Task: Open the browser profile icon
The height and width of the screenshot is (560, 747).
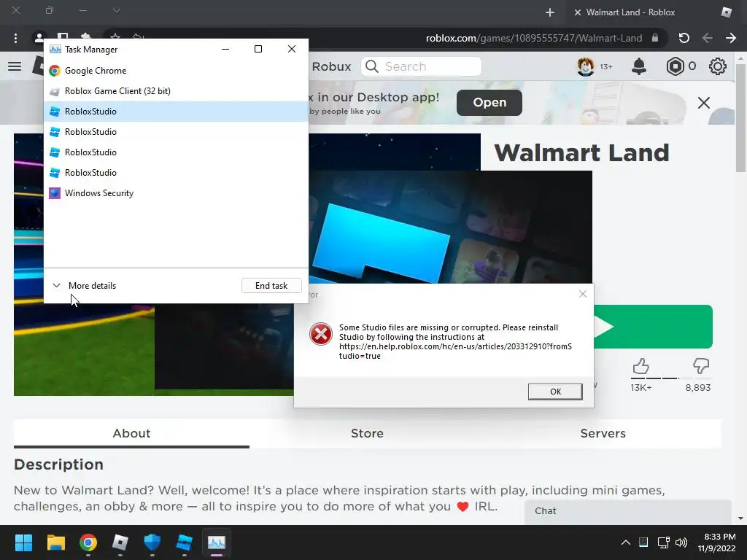Action: coord(39,37)
